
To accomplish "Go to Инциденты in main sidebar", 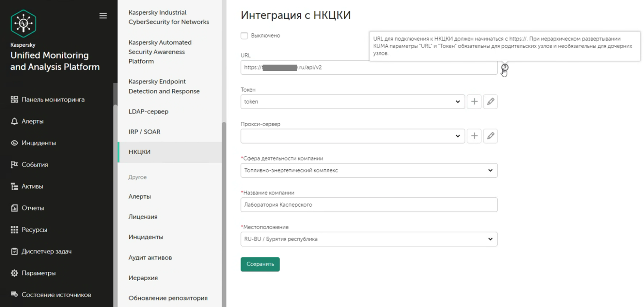I will point(39,143).
